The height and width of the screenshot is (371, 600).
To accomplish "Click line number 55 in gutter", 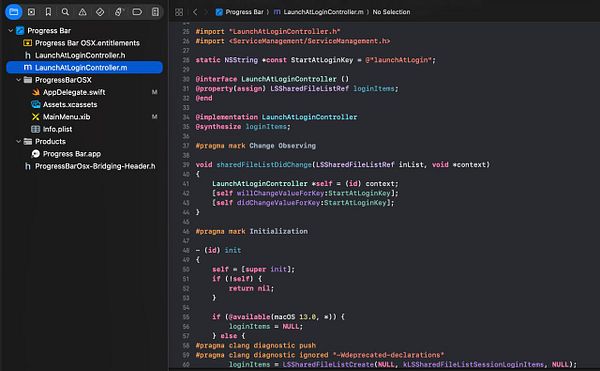I will click(x=186, y=317).
